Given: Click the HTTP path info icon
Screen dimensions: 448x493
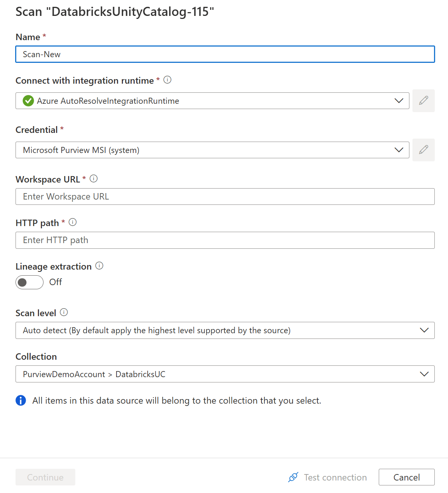Looking at the screenshot, I should pos(72,222).
